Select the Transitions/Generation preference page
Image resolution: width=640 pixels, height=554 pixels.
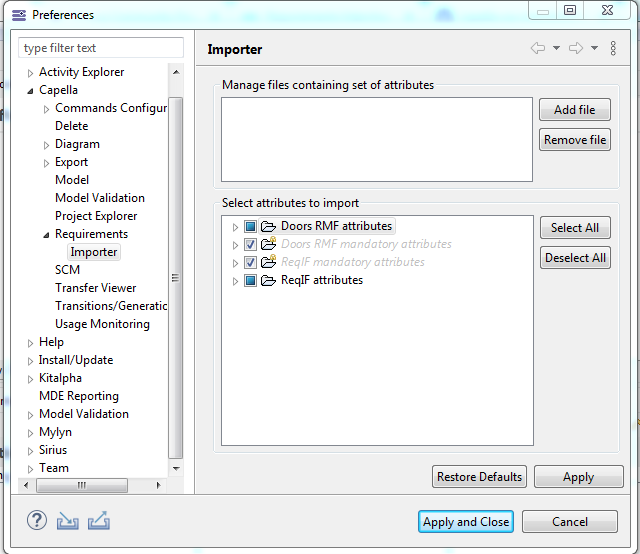[111, 306]
